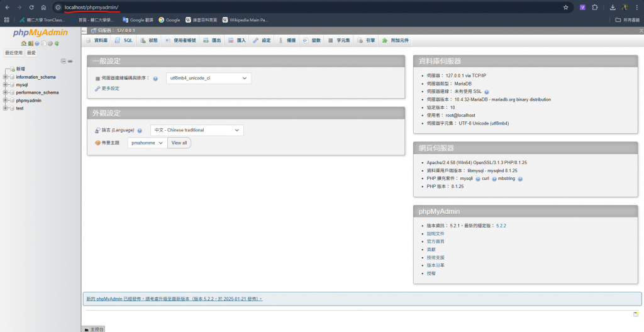Open the 變數 variables tab

pyautogui.click(x=312, y=40)
